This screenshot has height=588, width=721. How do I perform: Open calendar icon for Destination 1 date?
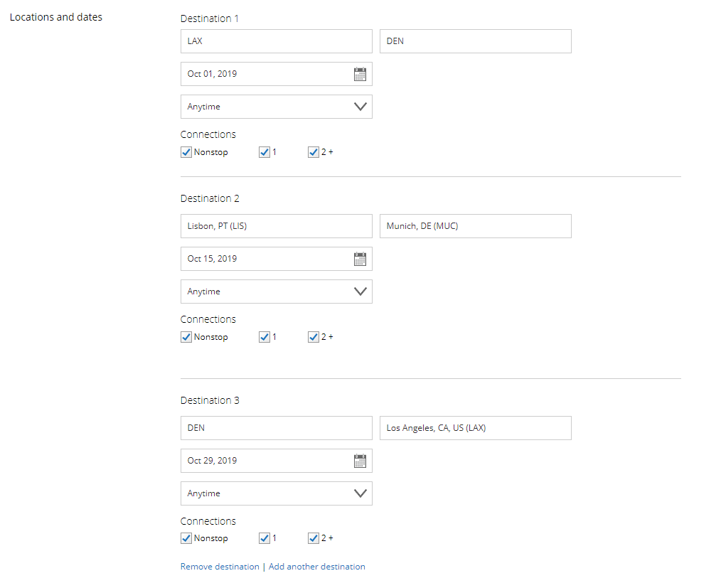click(360, 74)
